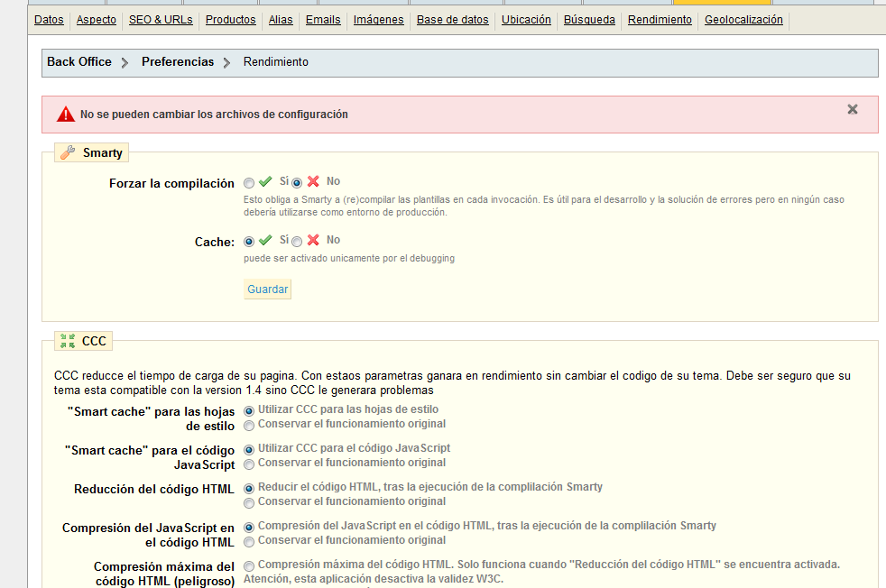
Task: Select Conservar original for stylesheet smart cache
Action: [x=249, y=426]
